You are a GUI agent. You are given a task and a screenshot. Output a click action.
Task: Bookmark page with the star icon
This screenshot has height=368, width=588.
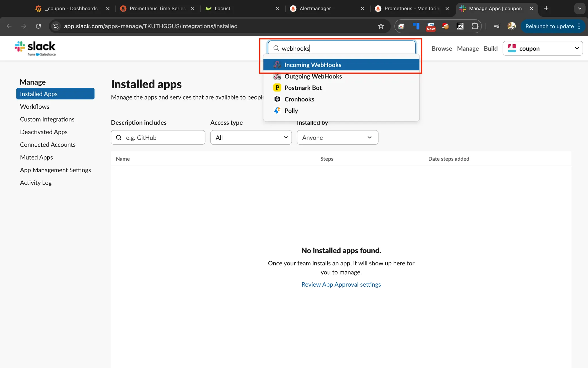pos(381,26)
